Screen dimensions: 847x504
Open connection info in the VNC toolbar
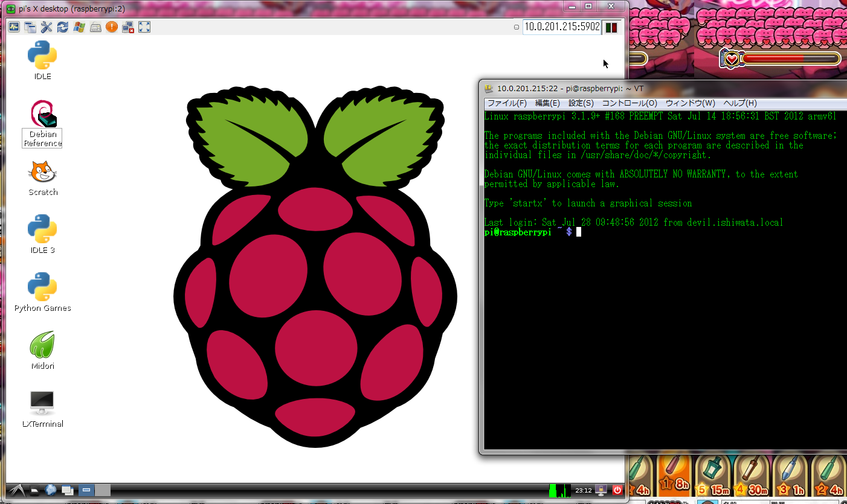[x=13, y=27]
